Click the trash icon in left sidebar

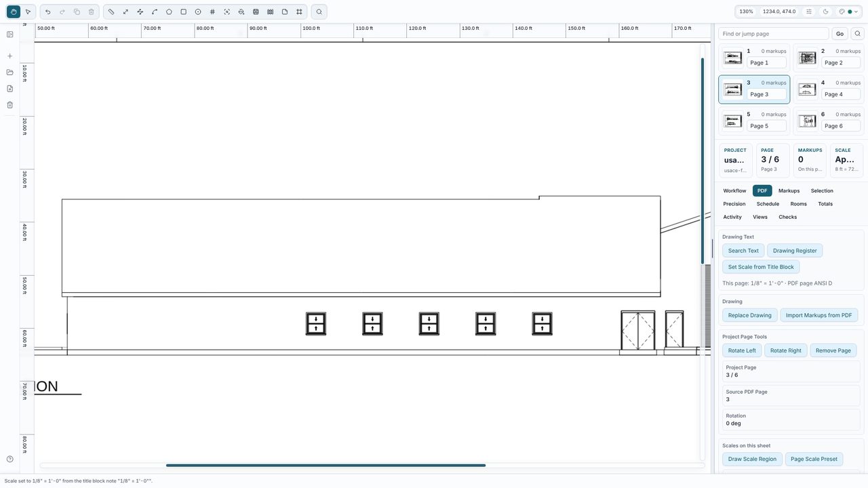(9, 105)
